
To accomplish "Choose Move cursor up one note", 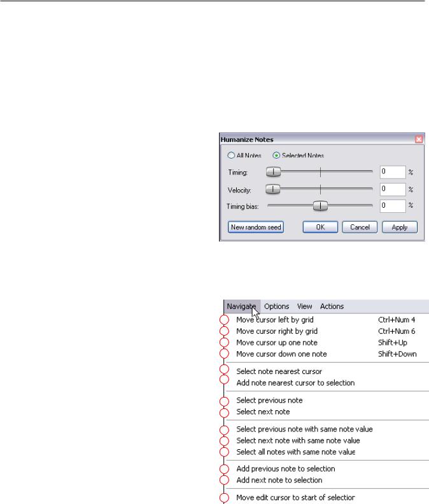I will 327,343.
